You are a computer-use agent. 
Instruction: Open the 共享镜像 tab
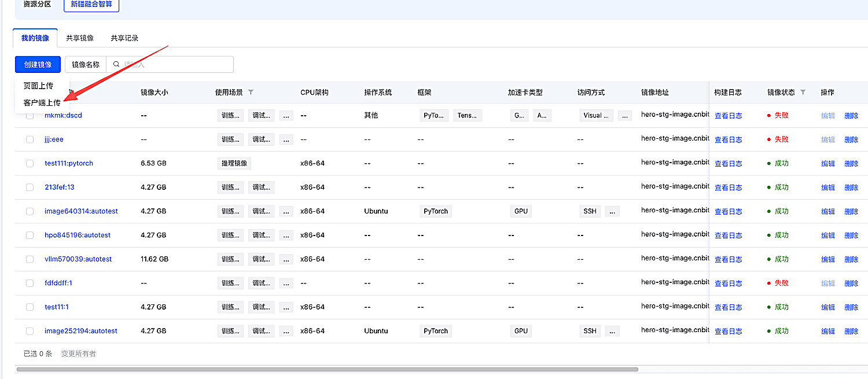pos(80,38)
